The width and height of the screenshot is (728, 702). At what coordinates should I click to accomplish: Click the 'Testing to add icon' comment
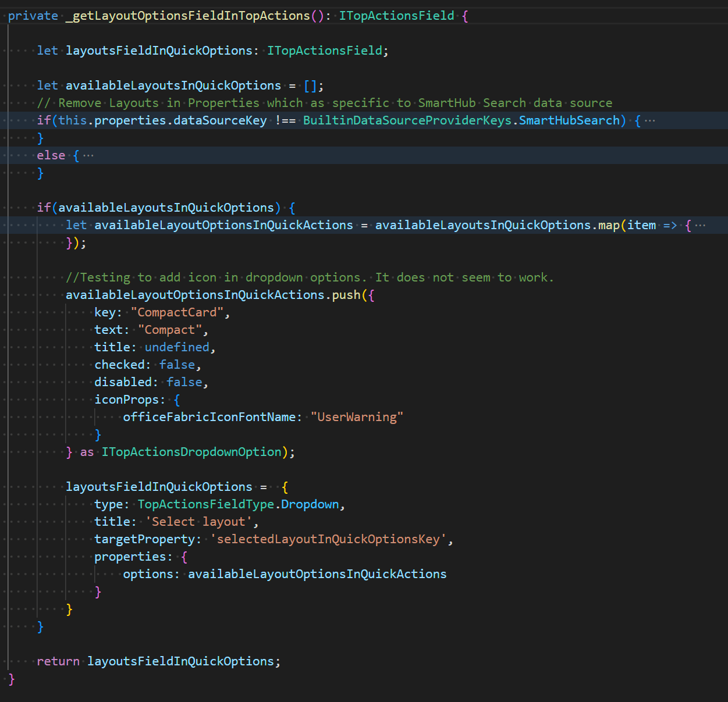click(310, 277)
